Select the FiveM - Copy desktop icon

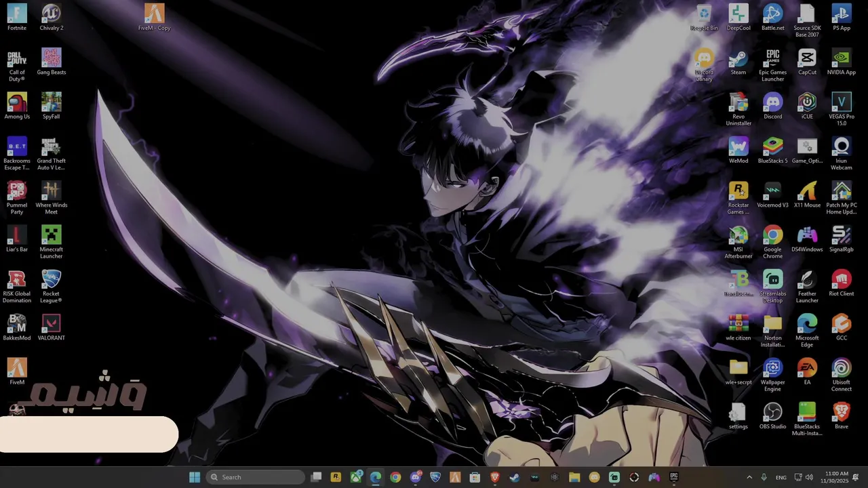coord(155,18)
